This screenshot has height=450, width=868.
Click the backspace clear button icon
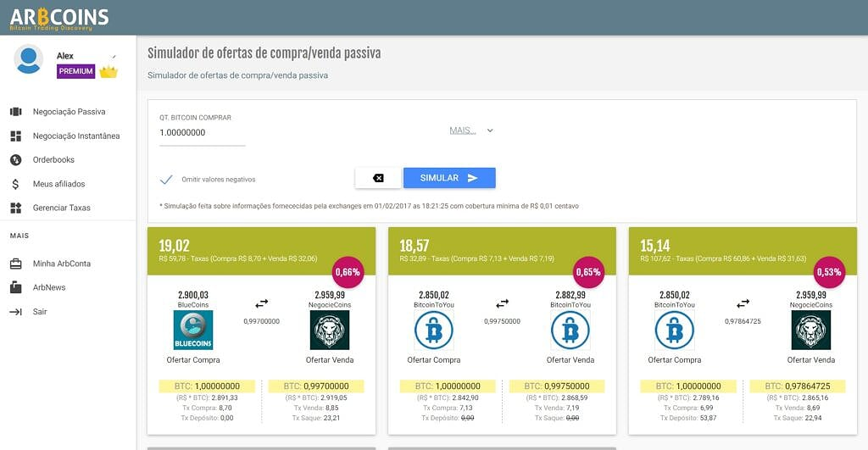(378, 178)
